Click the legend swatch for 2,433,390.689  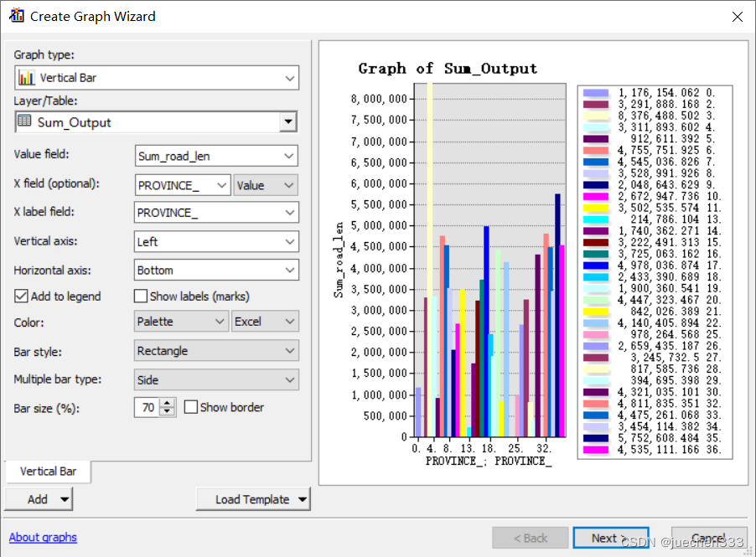click(x=596, y=277)
